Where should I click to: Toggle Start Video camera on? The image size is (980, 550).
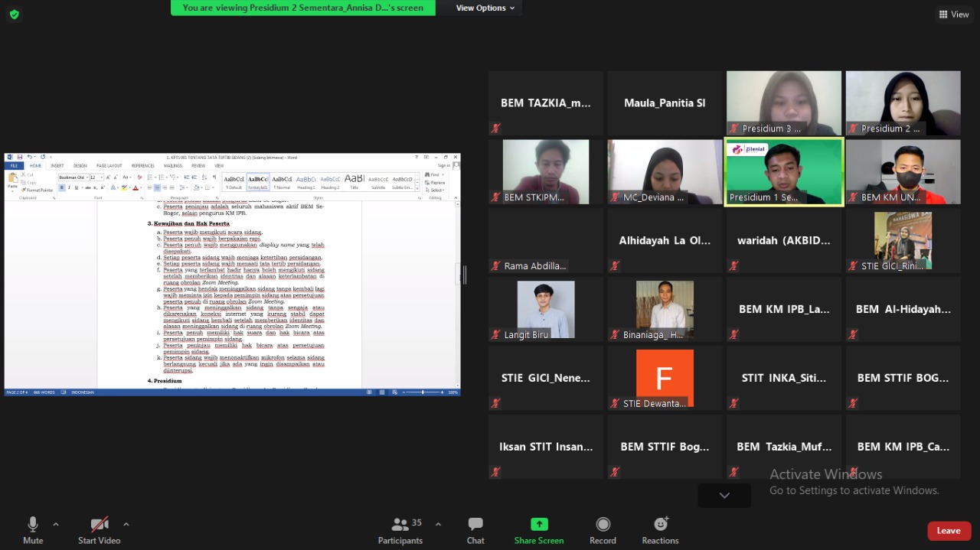100,525
